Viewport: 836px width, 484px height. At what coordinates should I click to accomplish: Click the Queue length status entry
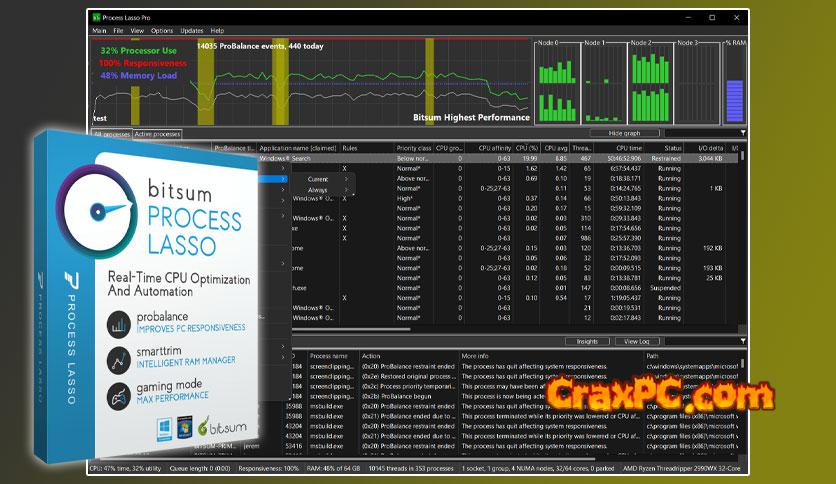pos(200,469)
